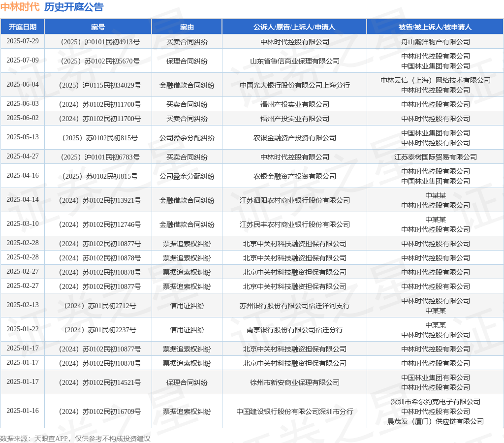Click defendant 江苏泰树国际贸易有限公司

pos(435,157)
